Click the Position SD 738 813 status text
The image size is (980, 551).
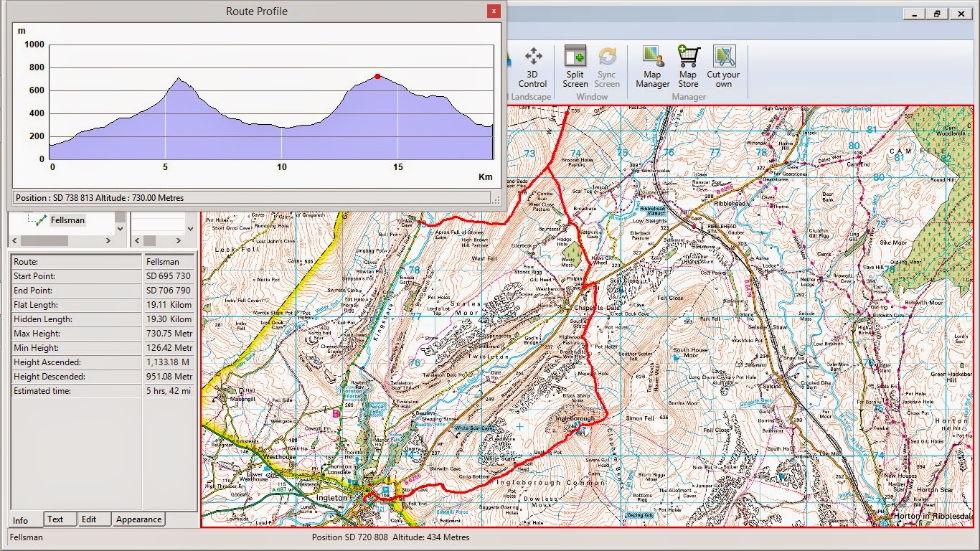(100, 198)
